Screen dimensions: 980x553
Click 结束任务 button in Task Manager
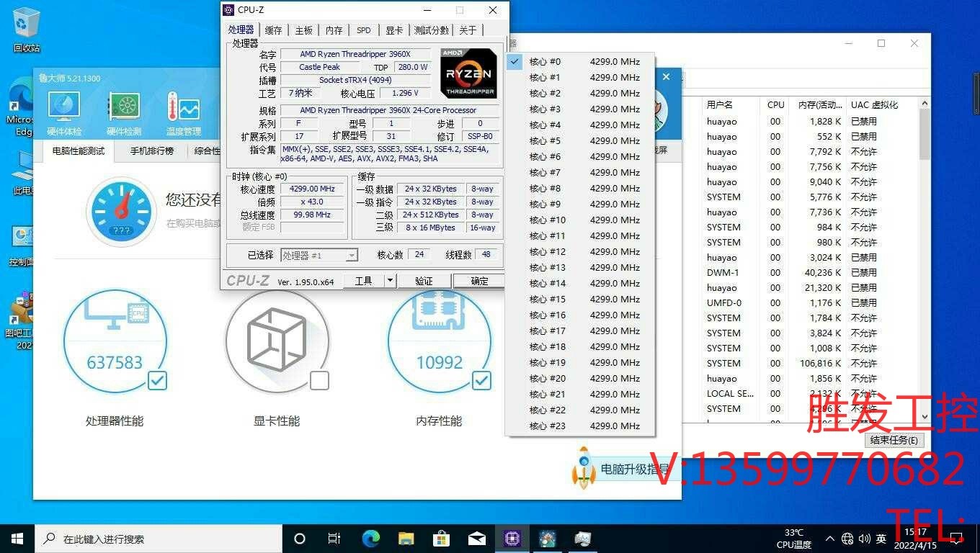(894, 440)
